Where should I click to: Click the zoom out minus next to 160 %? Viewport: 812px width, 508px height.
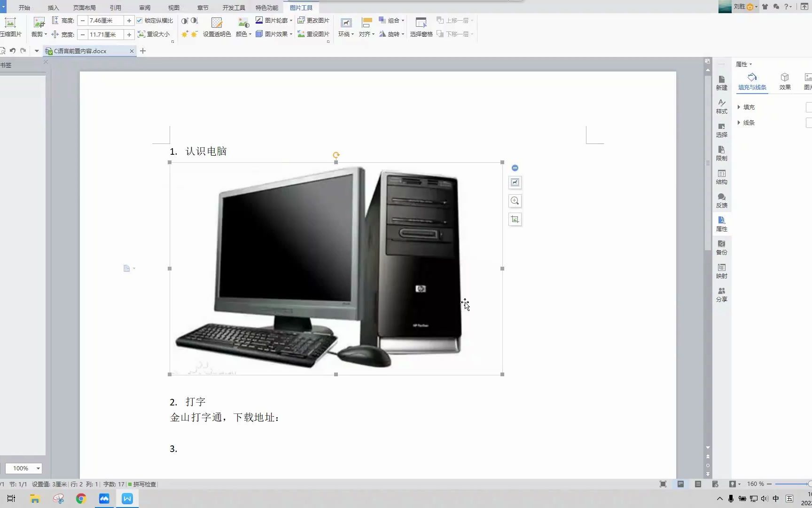click(769, 484)
